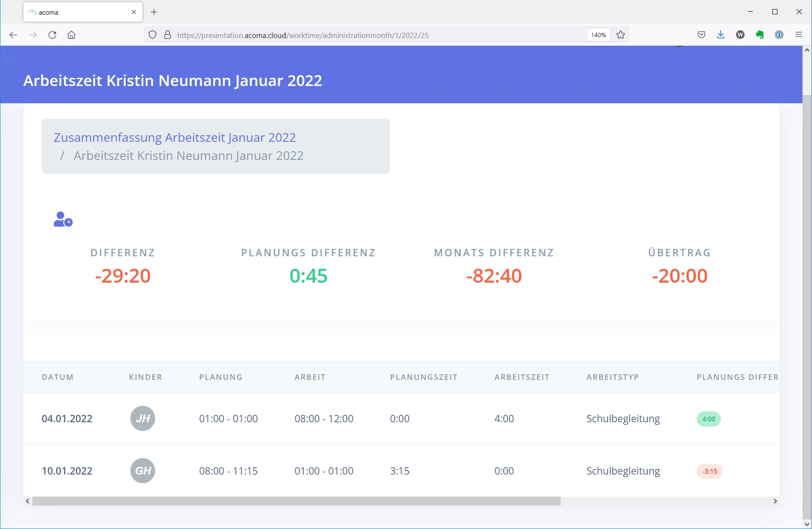Image resolution: width=812 pixels, height=529 pixels.
Task: Close the acoma tab
Action: click(x=134, y=12)
